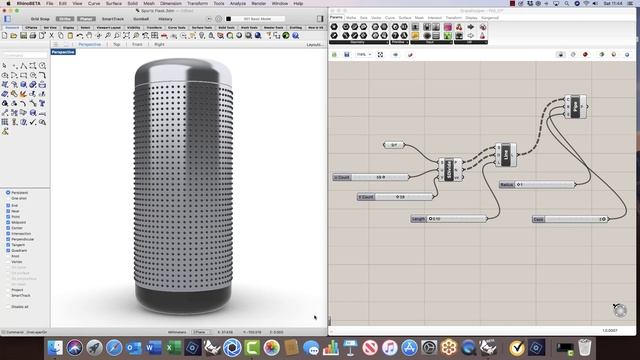The width and height of the screenshot is (640, 360).
Task: Click Grasshopper zoom extents icon
Action: [x=380, y=55]
